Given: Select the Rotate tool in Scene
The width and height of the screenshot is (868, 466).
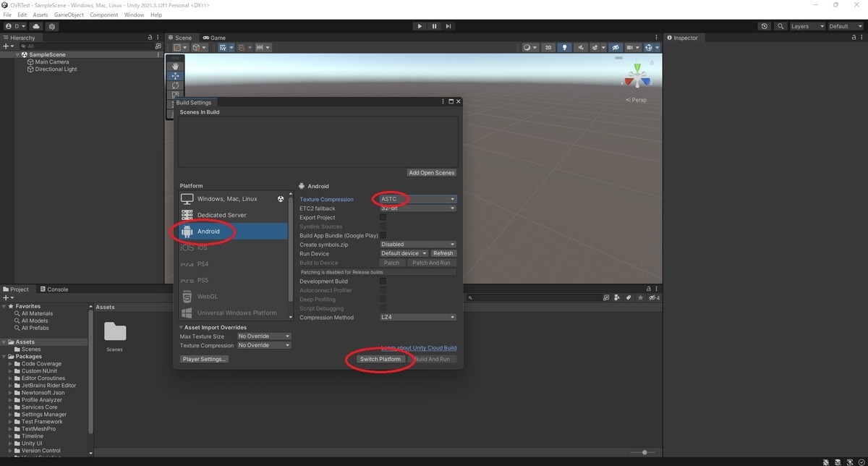Looking at the screenshot, I should 175,85.
